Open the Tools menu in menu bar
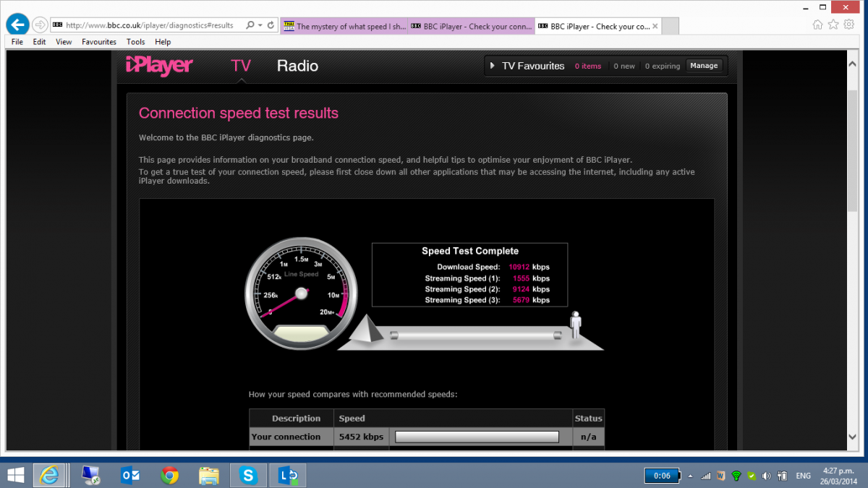 tap(135, 42)
